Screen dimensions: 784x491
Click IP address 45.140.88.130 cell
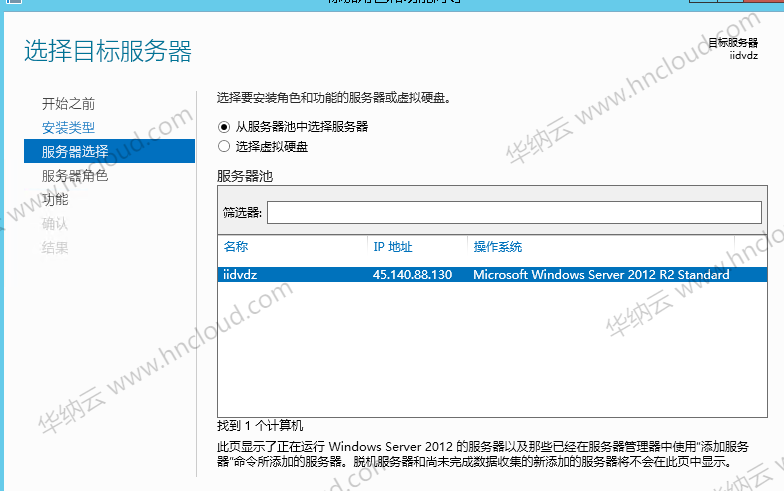click(412, 274)
